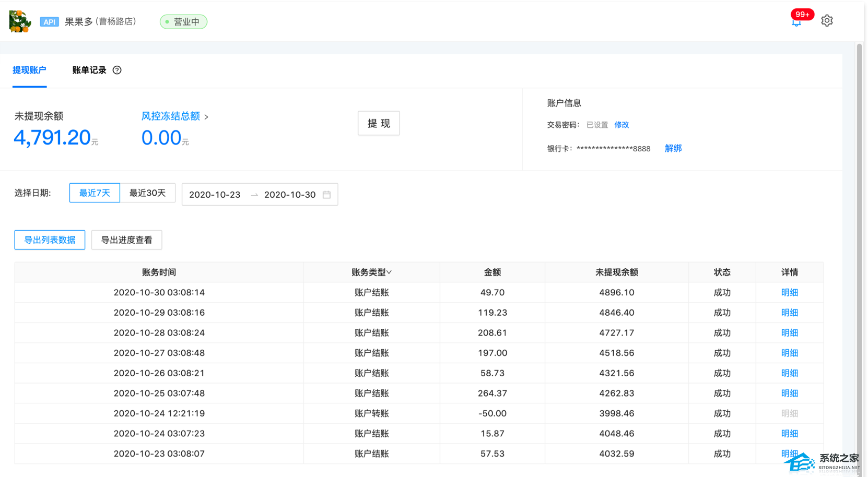
Task: Click the notification bell icon
Action: (796, 22)
